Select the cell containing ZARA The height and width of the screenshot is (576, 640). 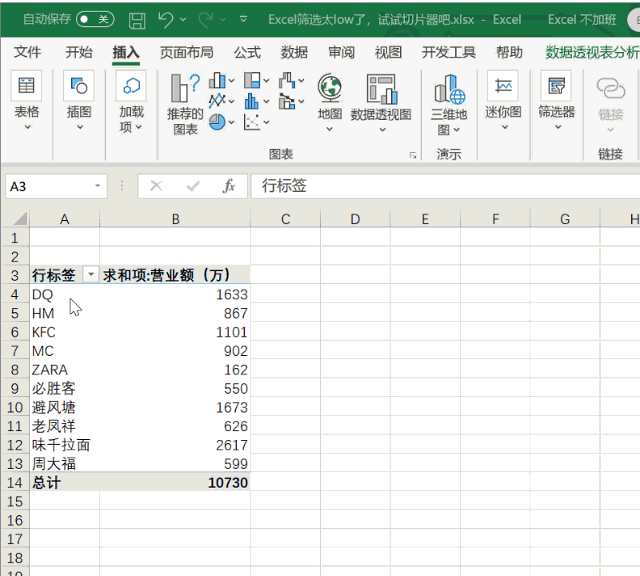64,370
